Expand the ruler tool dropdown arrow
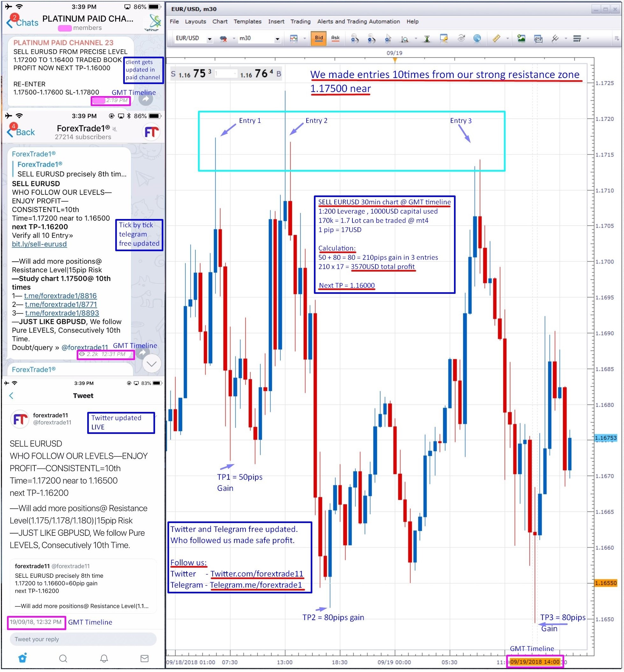 click(x=507, y=39)
